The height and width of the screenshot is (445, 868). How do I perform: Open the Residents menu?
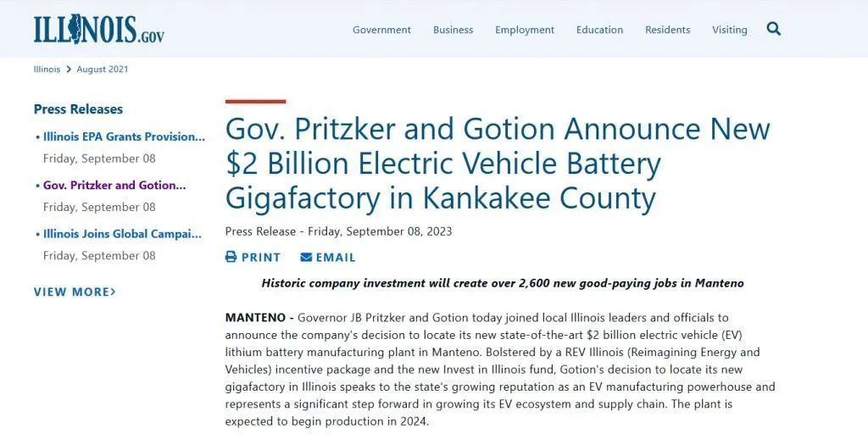(x=667, y=30)
